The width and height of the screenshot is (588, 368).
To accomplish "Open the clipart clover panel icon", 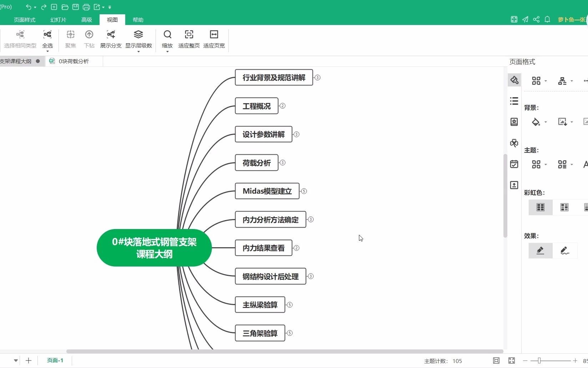I will pos(514,143).
